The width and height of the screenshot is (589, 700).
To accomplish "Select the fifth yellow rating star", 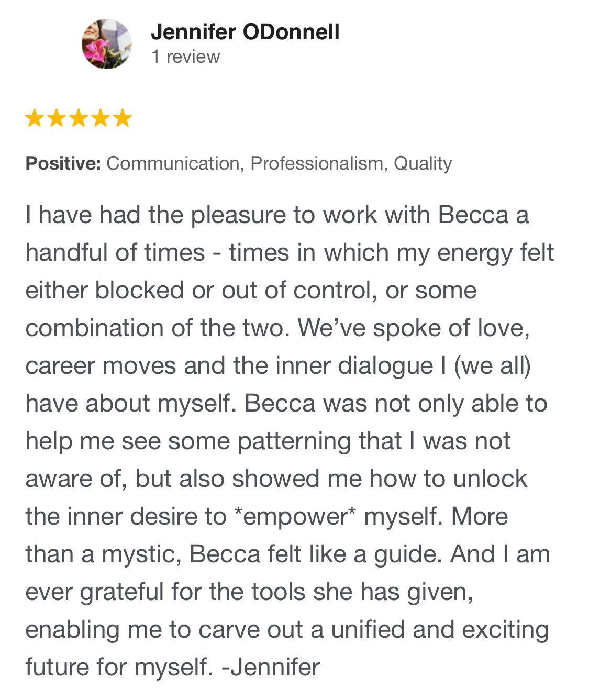I will [122, 118].
